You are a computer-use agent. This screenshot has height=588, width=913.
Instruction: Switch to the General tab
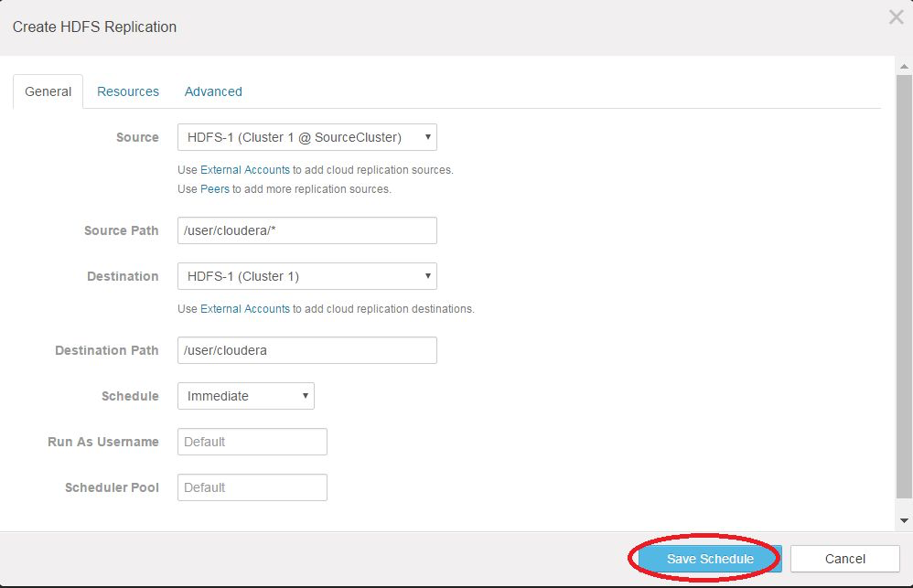click(48, 91)
